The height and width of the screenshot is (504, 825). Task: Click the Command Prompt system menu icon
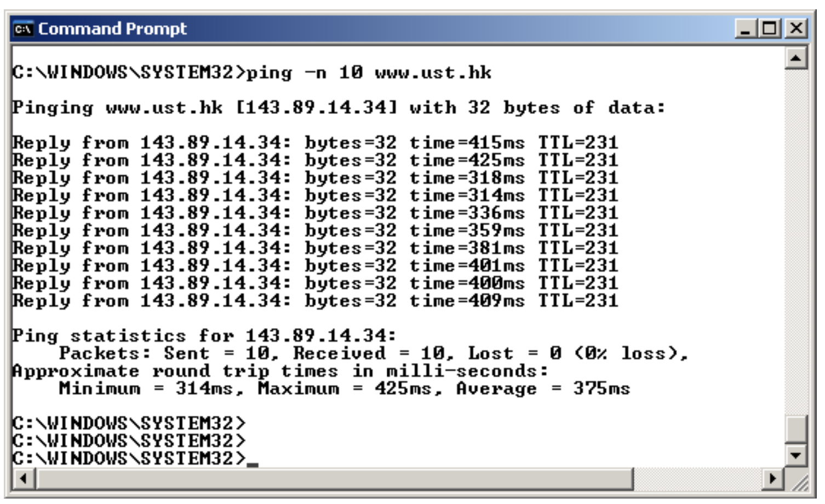click(24, 29)
